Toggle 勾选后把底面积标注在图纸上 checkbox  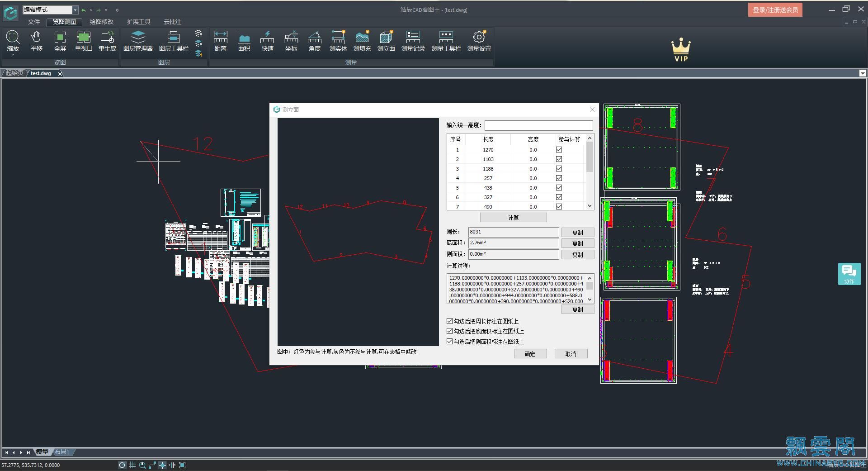tap(449, 331)
